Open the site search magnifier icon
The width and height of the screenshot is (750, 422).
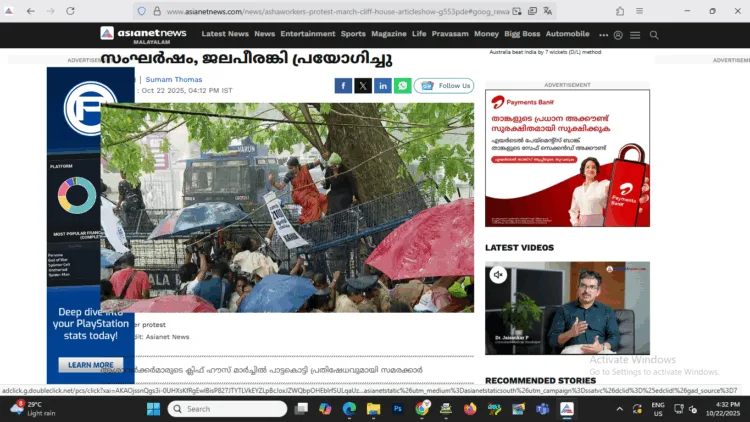coord(654,34)
